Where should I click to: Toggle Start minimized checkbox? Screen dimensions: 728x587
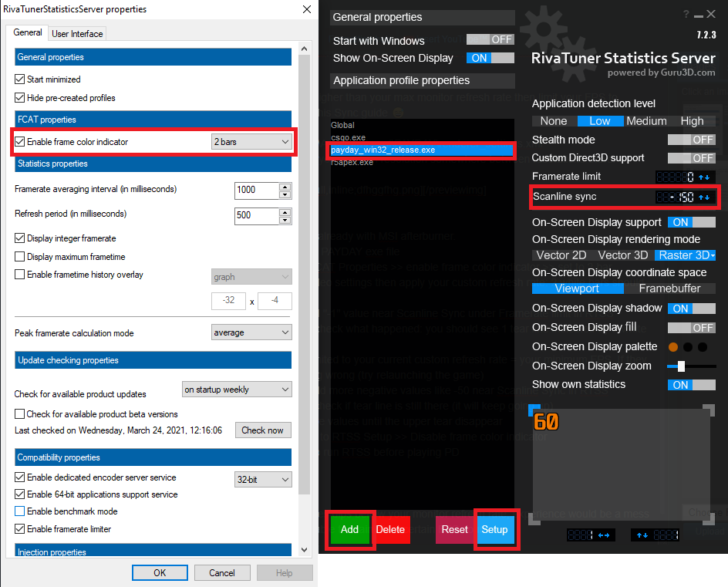[x=19, y=79]
